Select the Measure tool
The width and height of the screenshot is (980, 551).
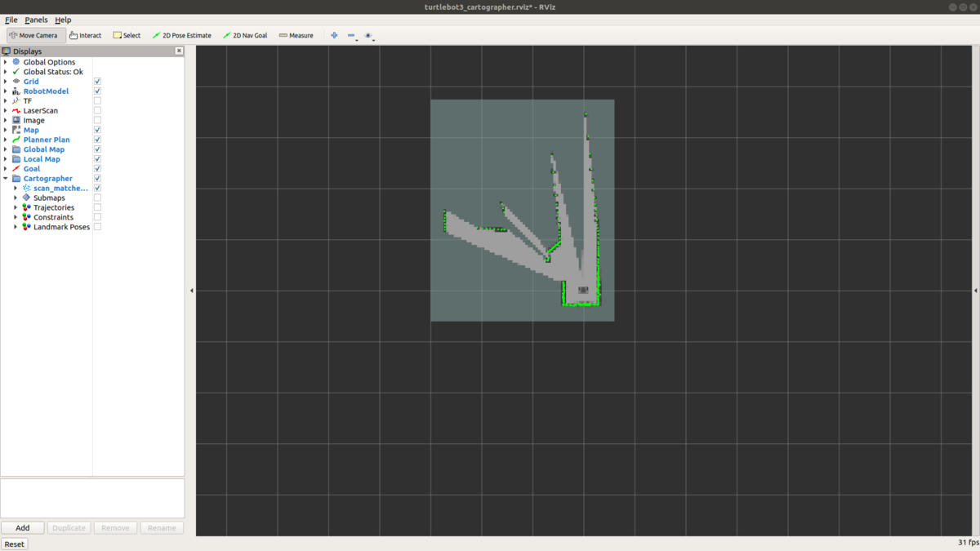coord(296,35)
